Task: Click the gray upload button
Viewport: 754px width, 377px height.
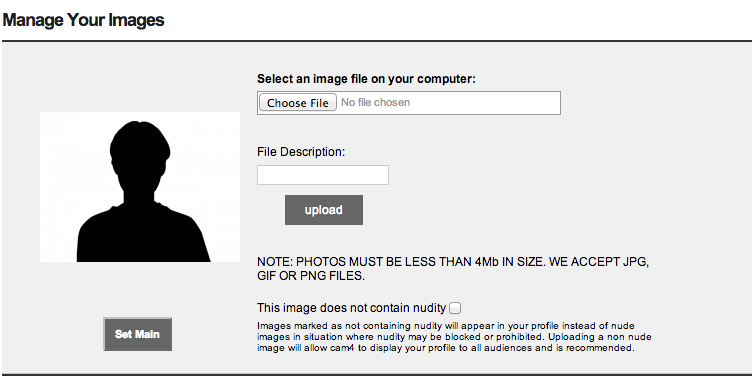Action: (324, 210)
